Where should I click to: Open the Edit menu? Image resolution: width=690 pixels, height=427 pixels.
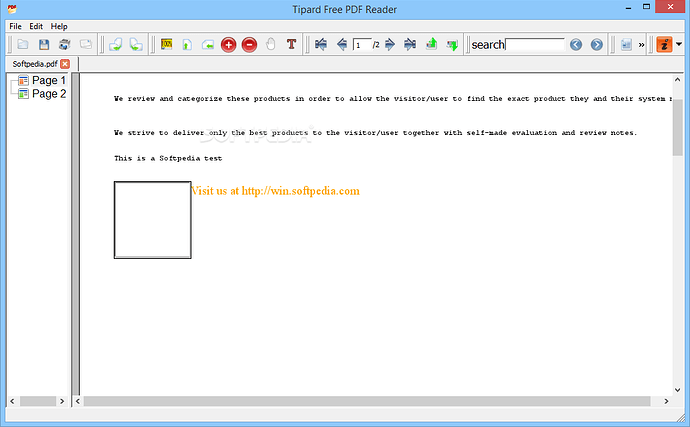pyautogui.click(x=36, y=26)
